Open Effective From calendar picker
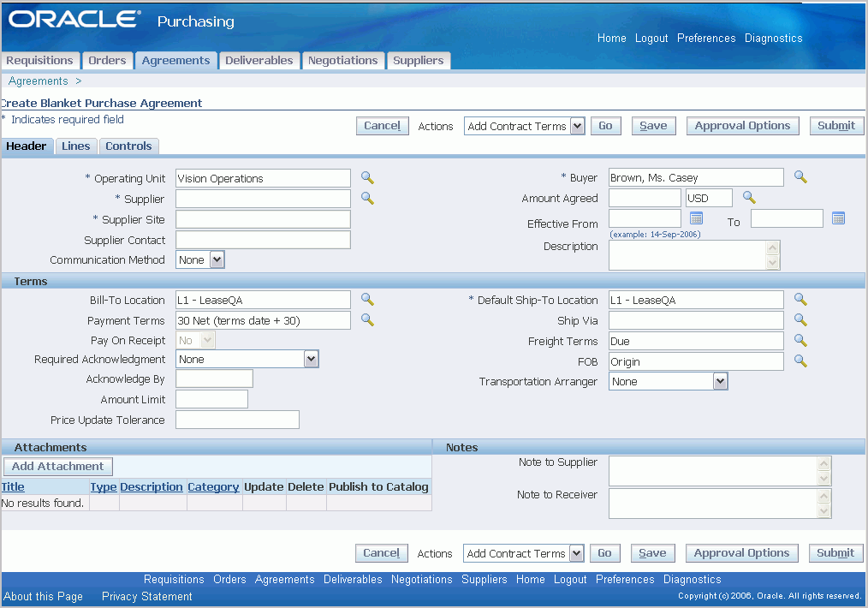 pyautogui.click(x=697, y=218)
